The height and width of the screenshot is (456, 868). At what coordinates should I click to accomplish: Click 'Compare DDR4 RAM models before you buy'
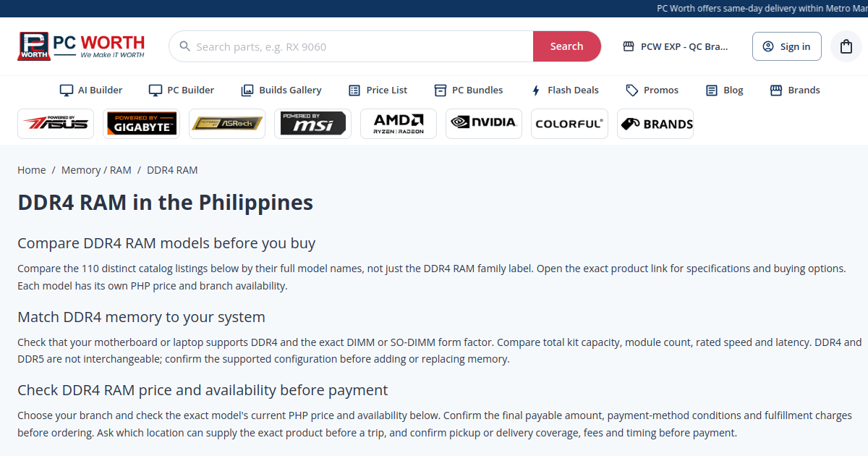coord(166,242)
